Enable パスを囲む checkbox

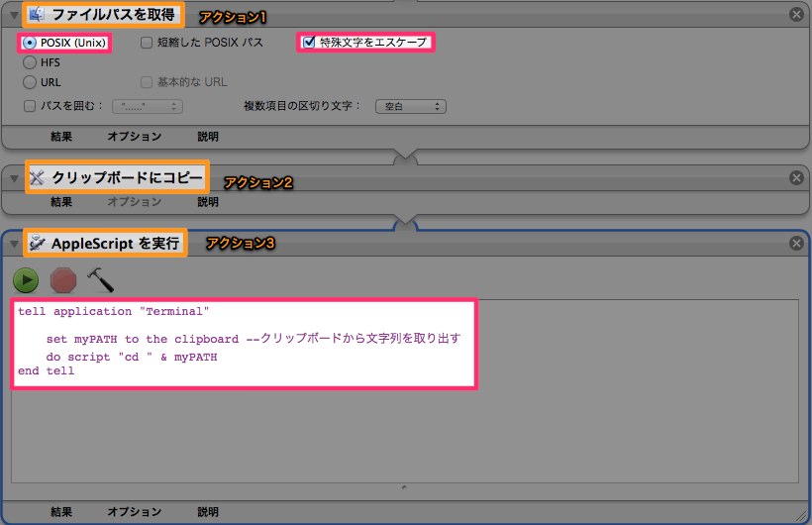point(30,106)
